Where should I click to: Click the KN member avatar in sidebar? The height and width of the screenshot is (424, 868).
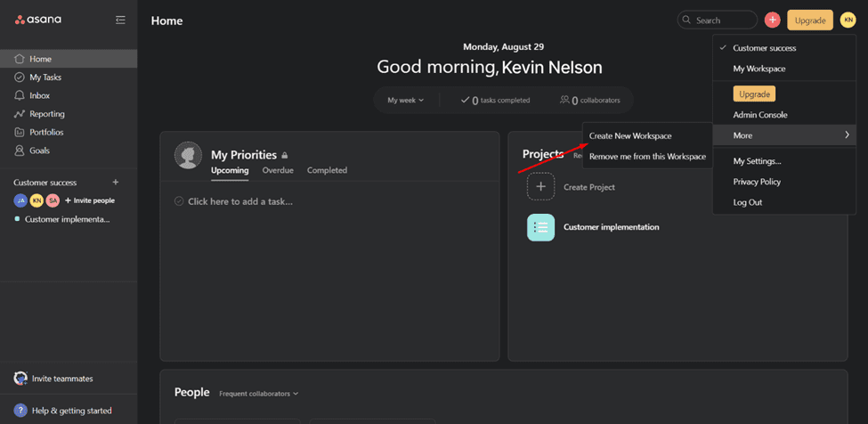coord(37,200)
